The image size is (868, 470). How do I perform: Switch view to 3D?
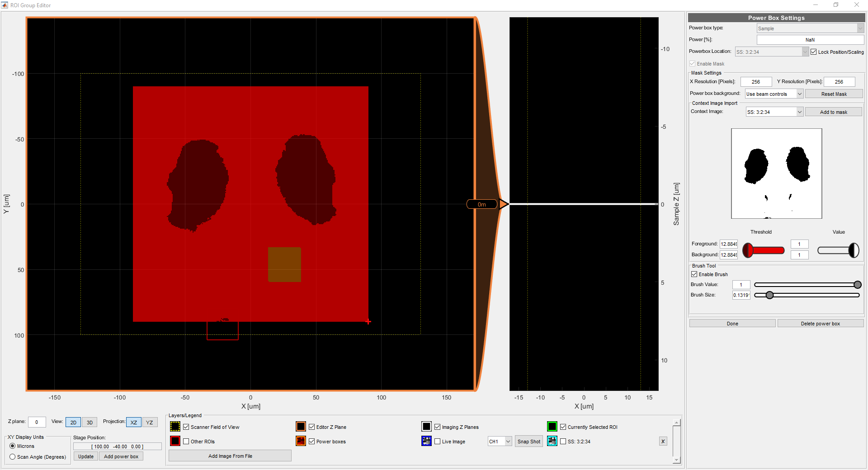pos(89,422)
